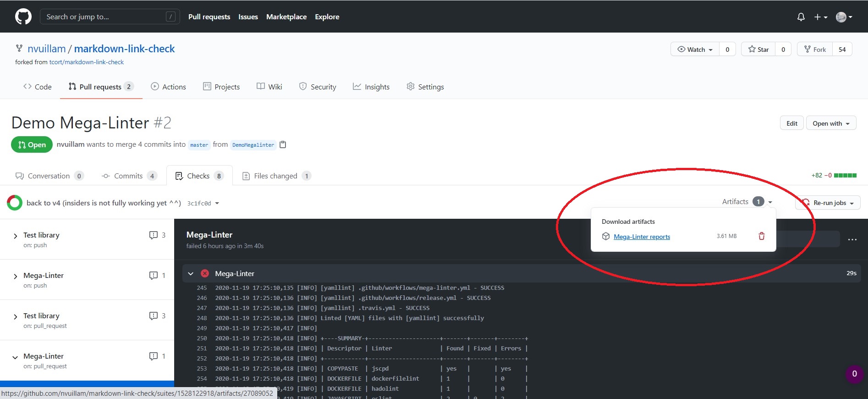The width and height of the screenshot is (868, 399).
Task: Expand the Open with dropdown
Action: click(x=830, y=123)
